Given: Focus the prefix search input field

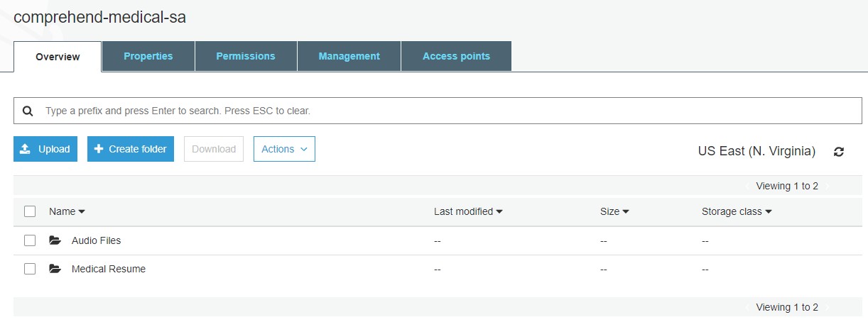Looking at the screenshot, I should pyautogui.click(x=438, y=111).
